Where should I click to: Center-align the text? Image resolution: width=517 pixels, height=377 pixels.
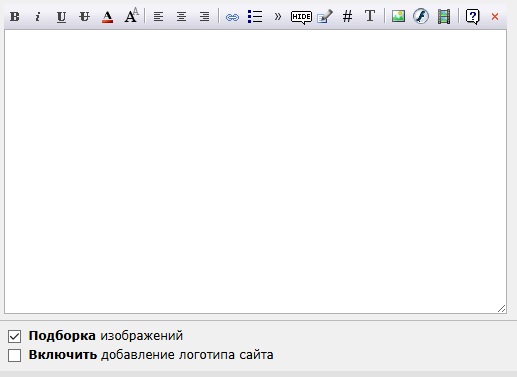pos(181,16)
